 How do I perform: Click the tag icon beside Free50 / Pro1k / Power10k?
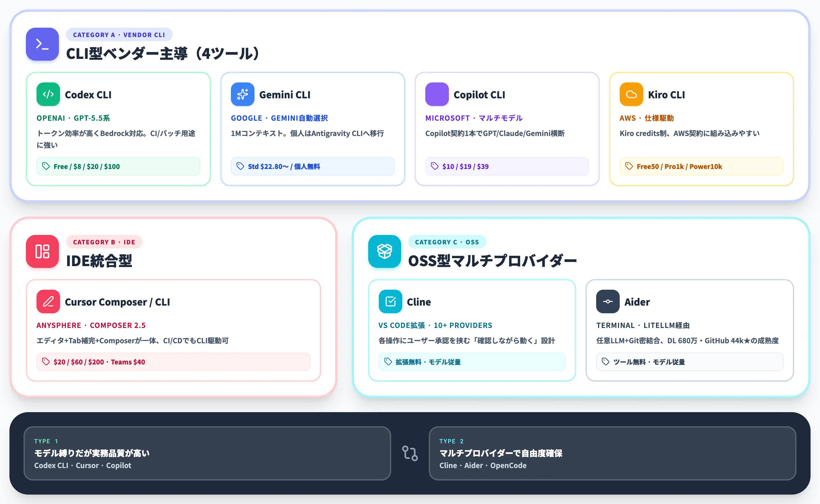click(629, 166)
